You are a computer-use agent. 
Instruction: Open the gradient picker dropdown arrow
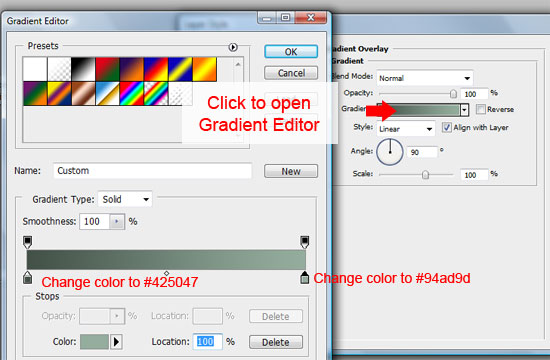click(464, 110)
